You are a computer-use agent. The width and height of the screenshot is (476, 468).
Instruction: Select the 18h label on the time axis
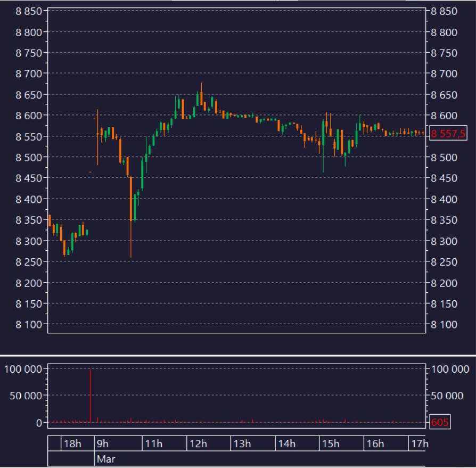pos(72,444)
